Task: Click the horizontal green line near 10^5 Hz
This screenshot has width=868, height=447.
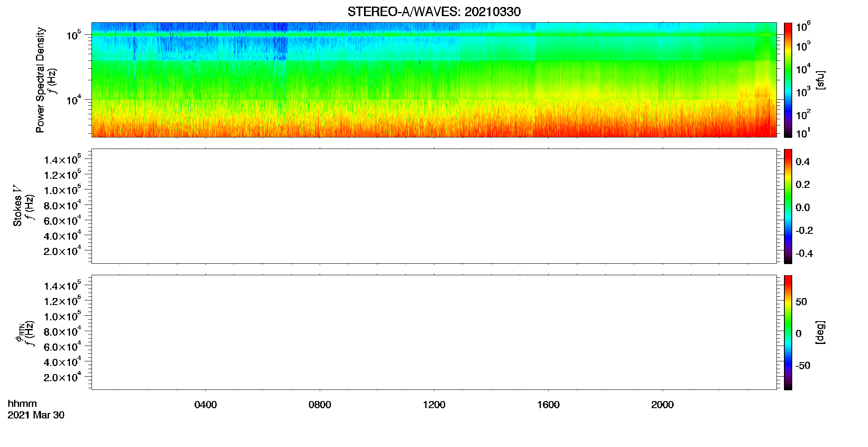Action: click(434, 35)
